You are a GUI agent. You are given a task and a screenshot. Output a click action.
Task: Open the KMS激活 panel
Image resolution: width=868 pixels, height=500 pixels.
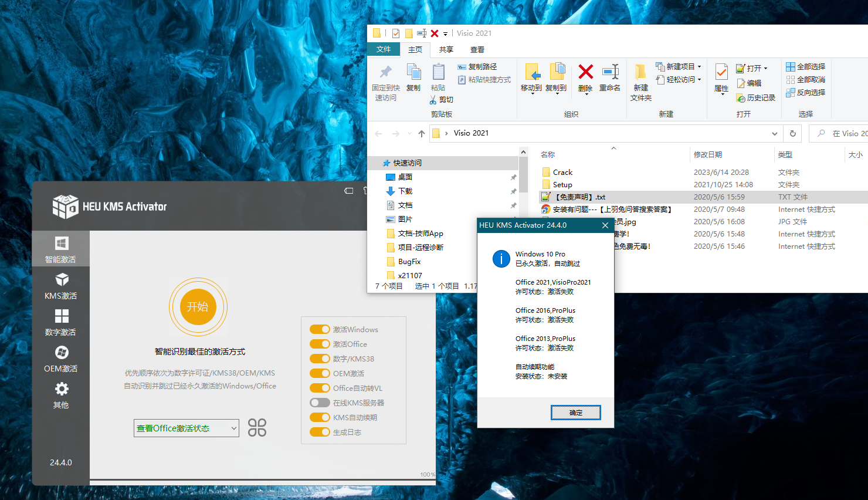click(60, 287)
